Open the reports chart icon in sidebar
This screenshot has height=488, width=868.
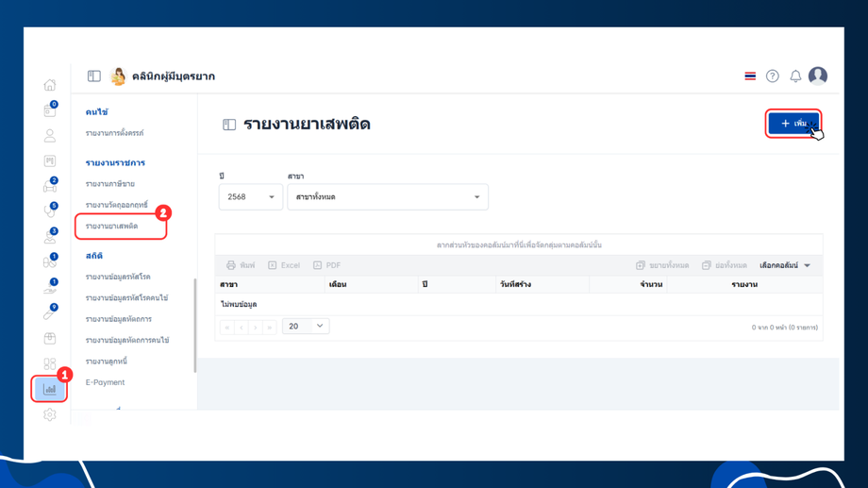(x=50, y=390)
